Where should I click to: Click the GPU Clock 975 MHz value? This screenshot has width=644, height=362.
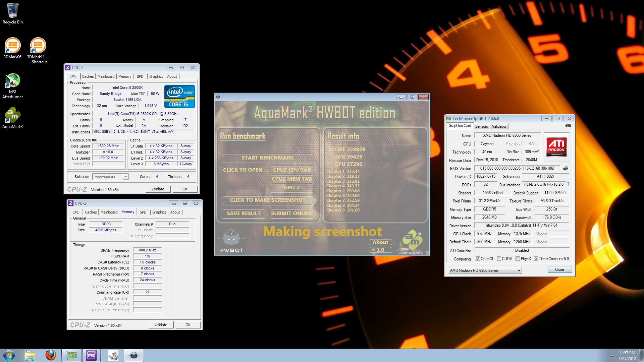[484, 234]
